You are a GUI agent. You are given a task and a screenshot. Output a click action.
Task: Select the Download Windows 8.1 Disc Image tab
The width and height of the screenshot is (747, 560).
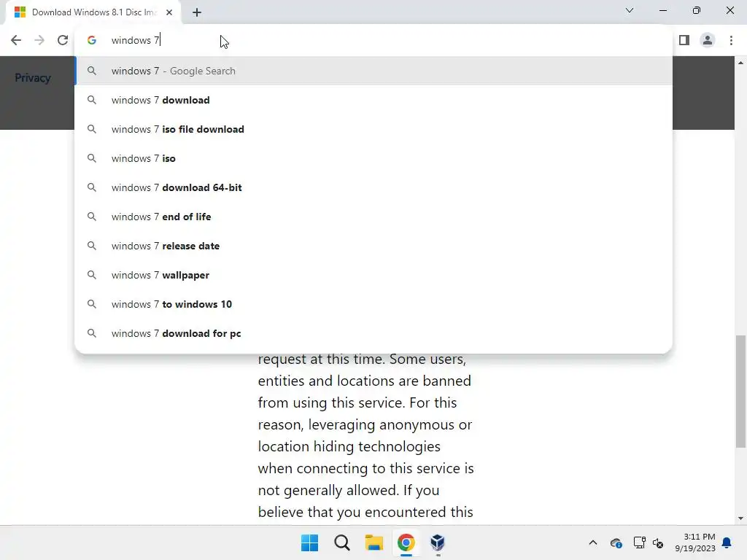click(x=93, y=12)
